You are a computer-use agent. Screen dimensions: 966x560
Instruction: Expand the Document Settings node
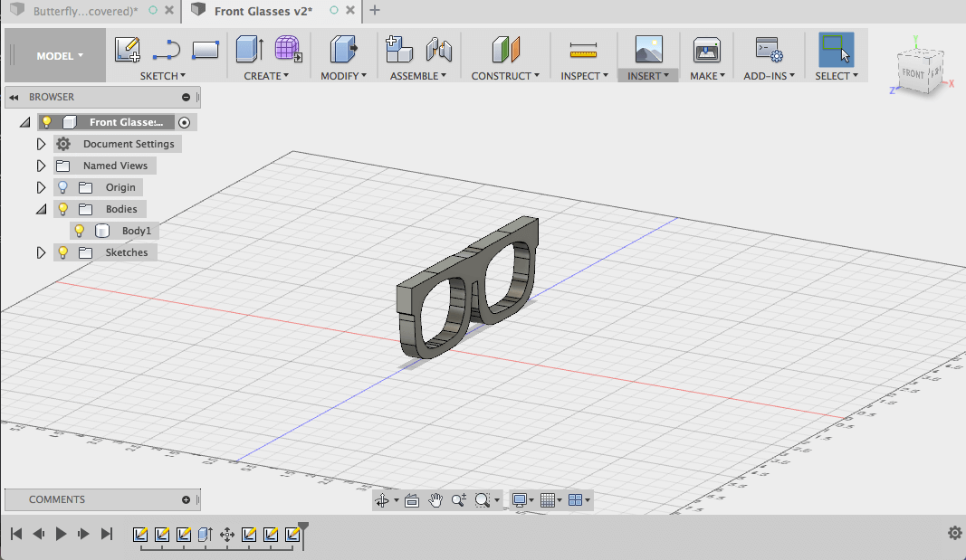coord(41,144)
